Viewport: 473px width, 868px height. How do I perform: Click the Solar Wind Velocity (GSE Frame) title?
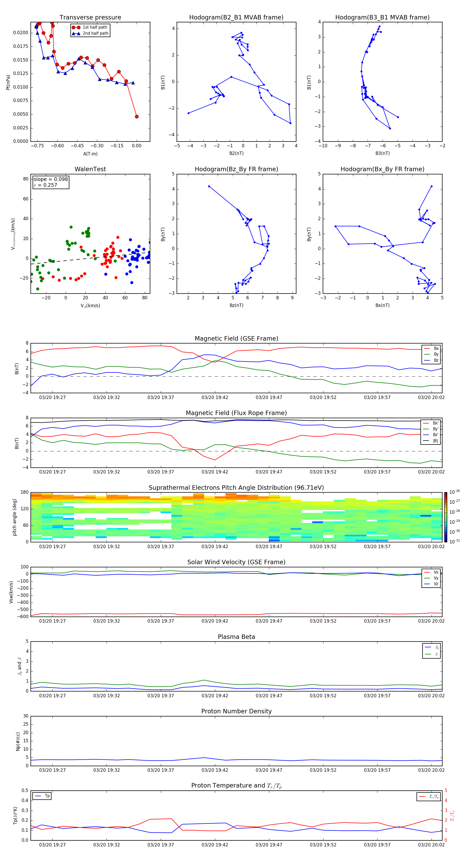(x=236, y=562)
